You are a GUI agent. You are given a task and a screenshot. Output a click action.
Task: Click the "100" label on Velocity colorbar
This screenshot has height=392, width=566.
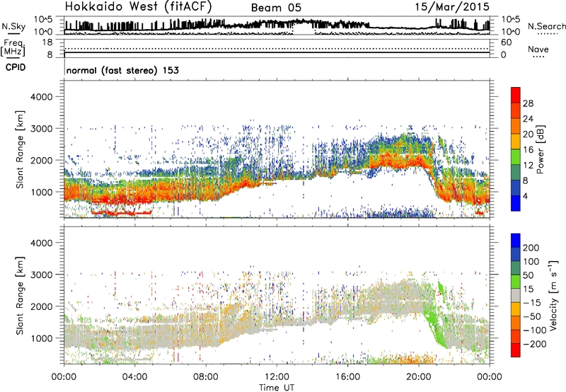[531, 261]
